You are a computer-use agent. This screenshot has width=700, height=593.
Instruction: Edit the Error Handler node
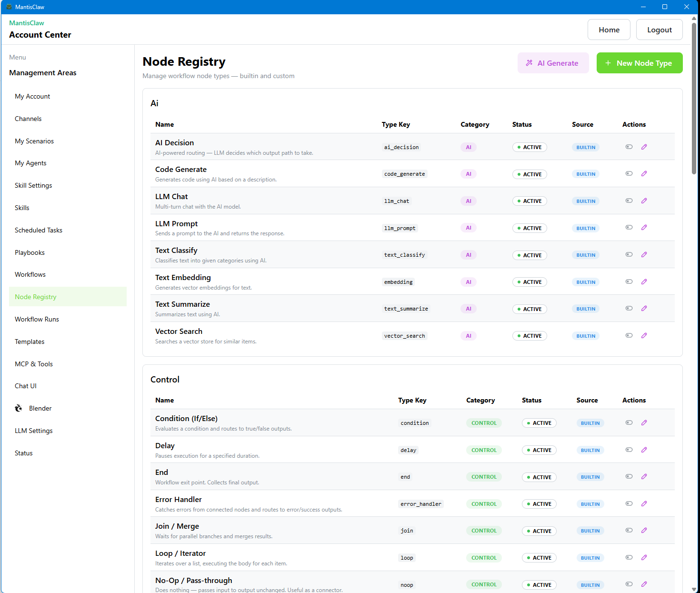click(x=644, y=503)
